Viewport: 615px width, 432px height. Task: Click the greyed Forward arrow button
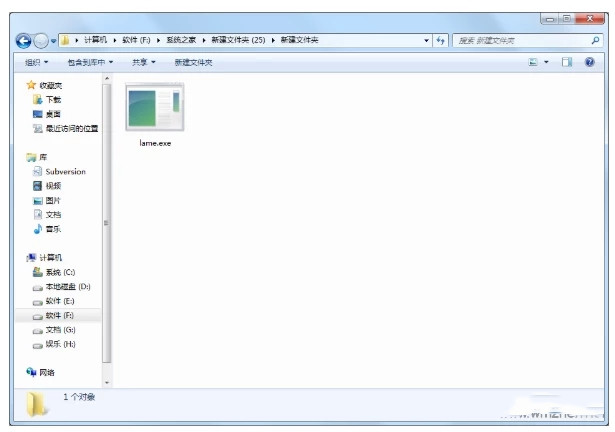click(x=41, y=40)
